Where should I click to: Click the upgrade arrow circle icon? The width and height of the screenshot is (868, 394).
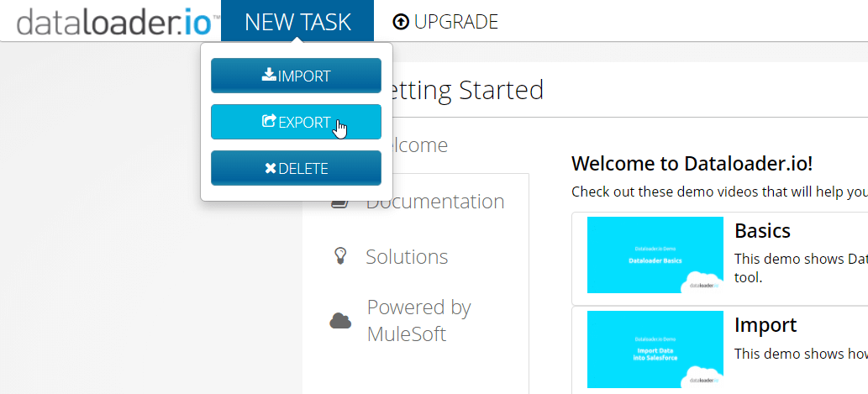(x=400, y=22)
